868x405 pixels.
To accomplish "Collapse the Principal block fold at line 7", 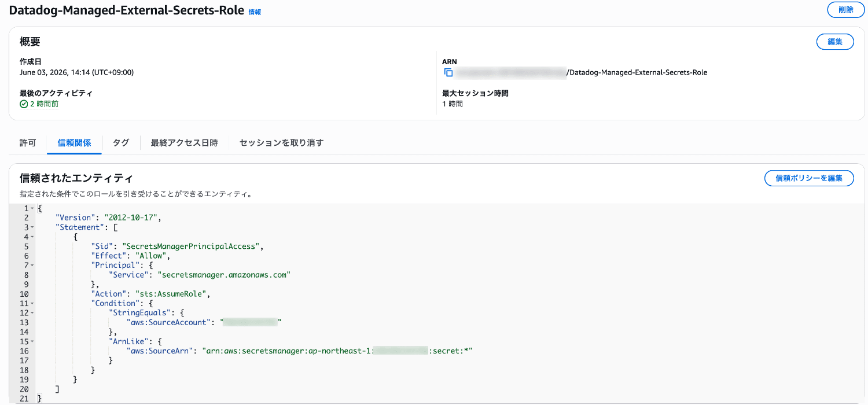I will click(x=32, y=266).
